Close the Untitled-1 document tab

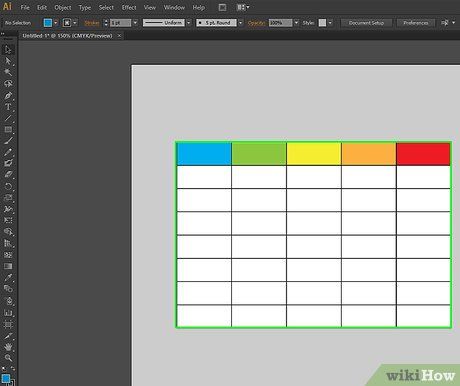click(119, 36)
